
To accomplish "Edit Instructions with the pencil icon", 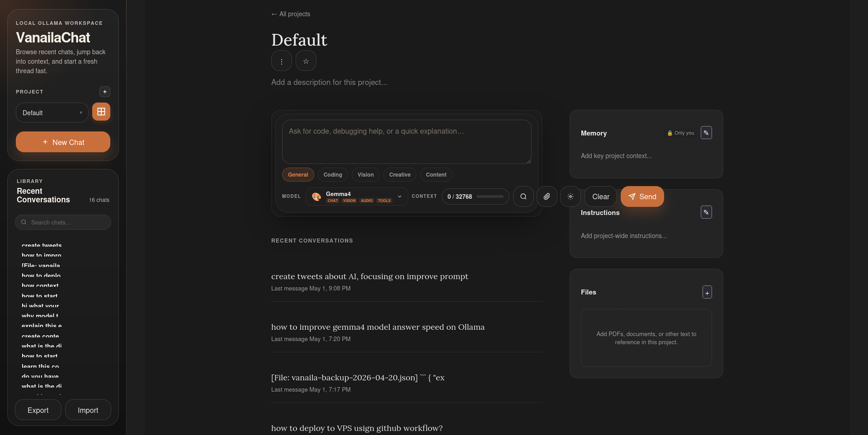I will (x=706, y=212).
